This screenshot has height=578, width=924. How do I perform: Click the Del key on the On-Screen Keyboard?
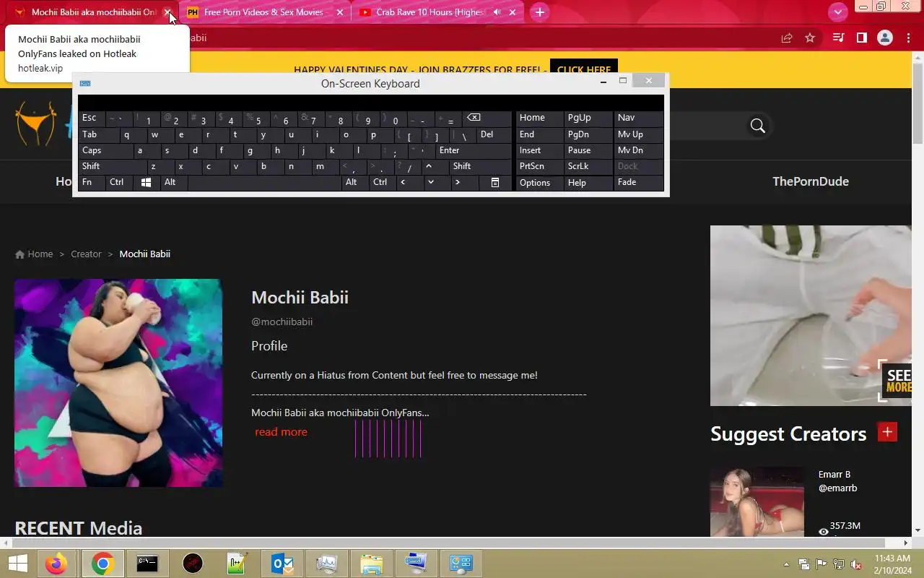[x=494, y=134]
